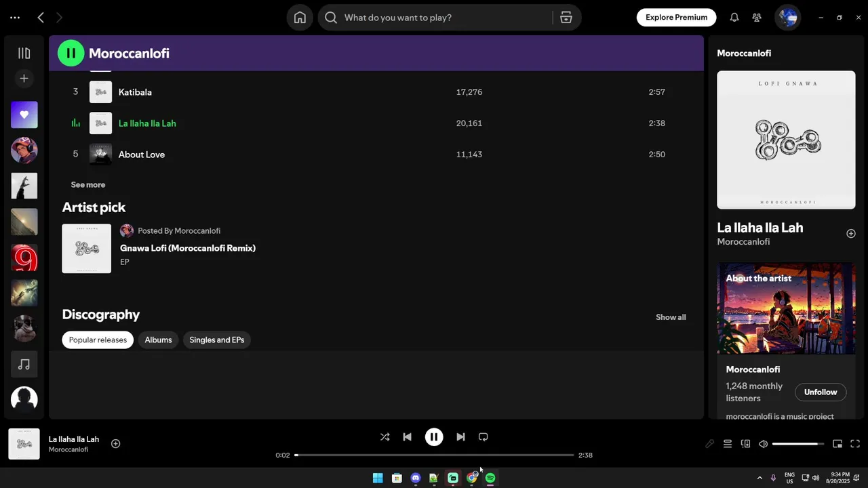
Task: Open Chrome from taskbar
Action: click(x=472, y=478)
